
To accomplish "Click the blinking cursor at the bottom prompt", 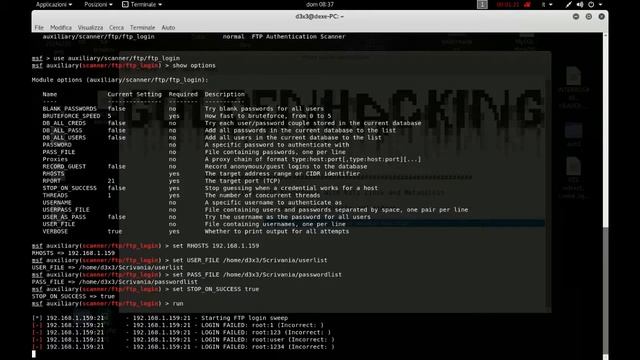I will pos(34,354).
